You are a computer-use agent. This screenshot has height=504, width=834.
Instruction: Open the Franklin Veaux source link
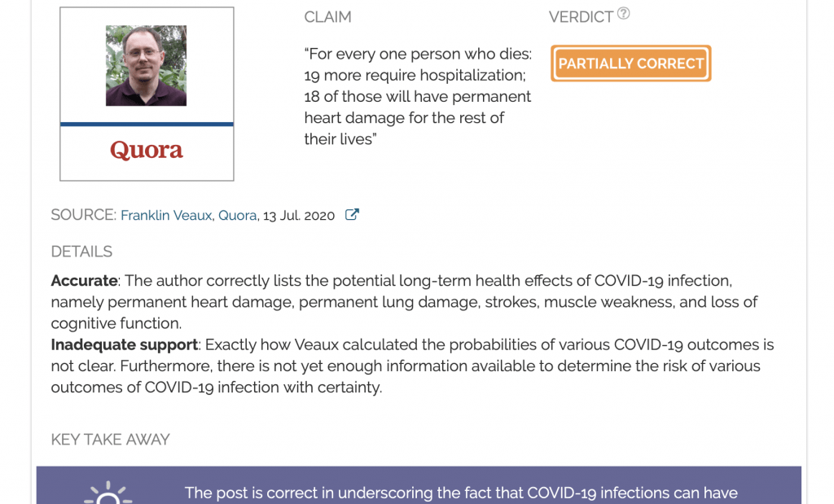166,216
